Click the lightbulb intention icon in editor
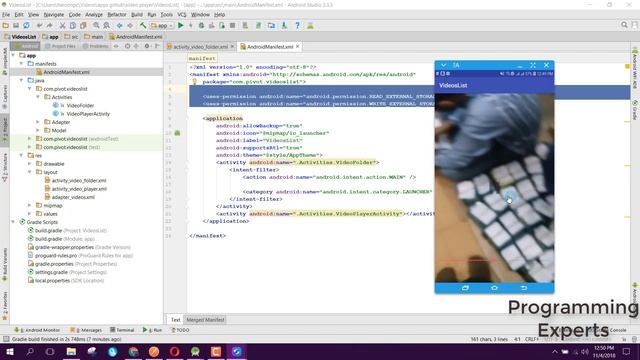Screen dimensions: 640x360 click(195, 82)
